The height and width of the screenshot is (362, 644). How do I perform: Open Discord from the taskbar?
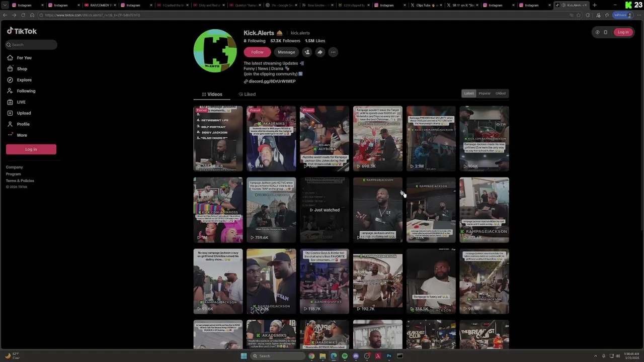click(356, 356)
